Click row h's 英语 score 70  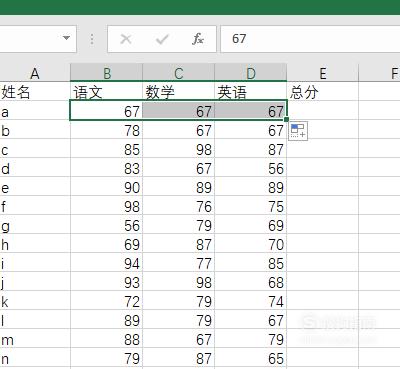click(251, 244)
